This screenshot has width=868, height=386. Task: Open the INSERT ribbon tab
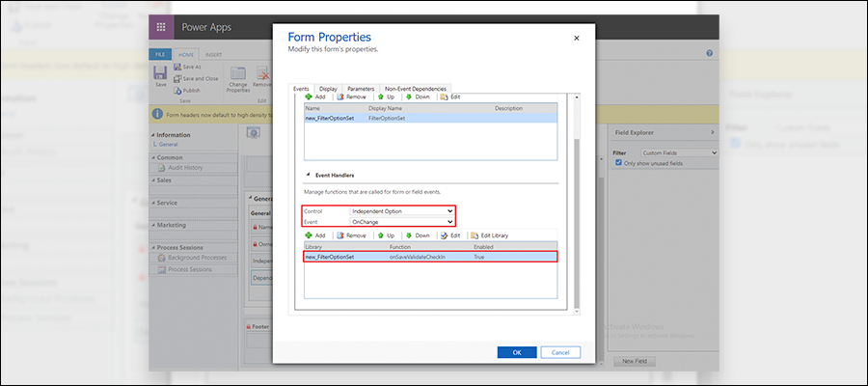click(214, 55)
